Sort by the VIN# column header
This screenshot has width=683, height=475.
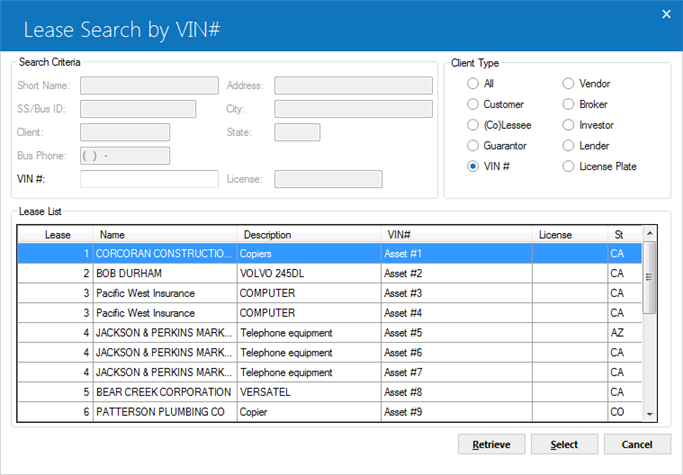point(457,235)
